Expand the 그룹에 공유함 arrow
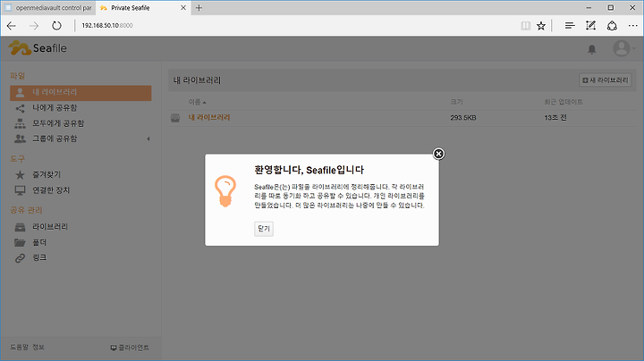This screenshot has width=644, height=361. (148, 139)
